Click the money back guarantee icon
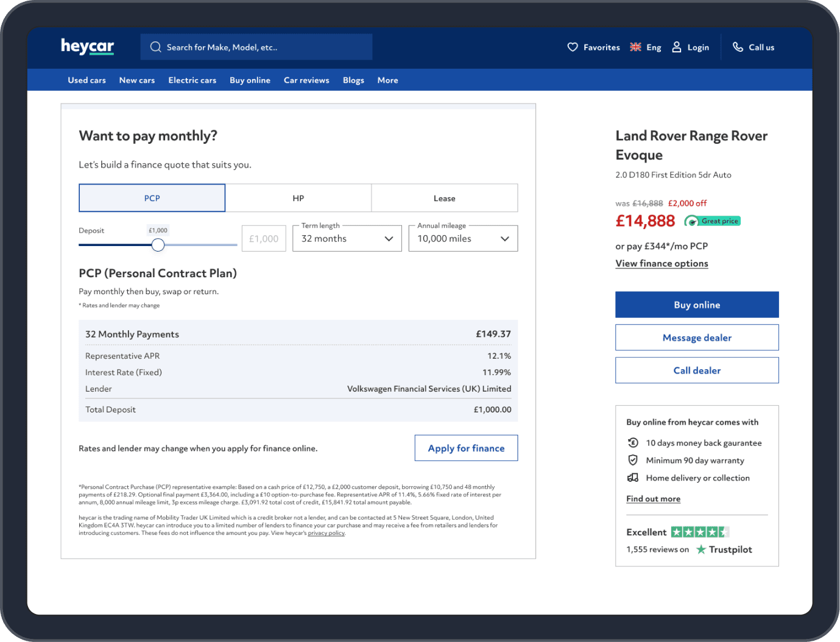Screen dimensions: 840x642 633,443
